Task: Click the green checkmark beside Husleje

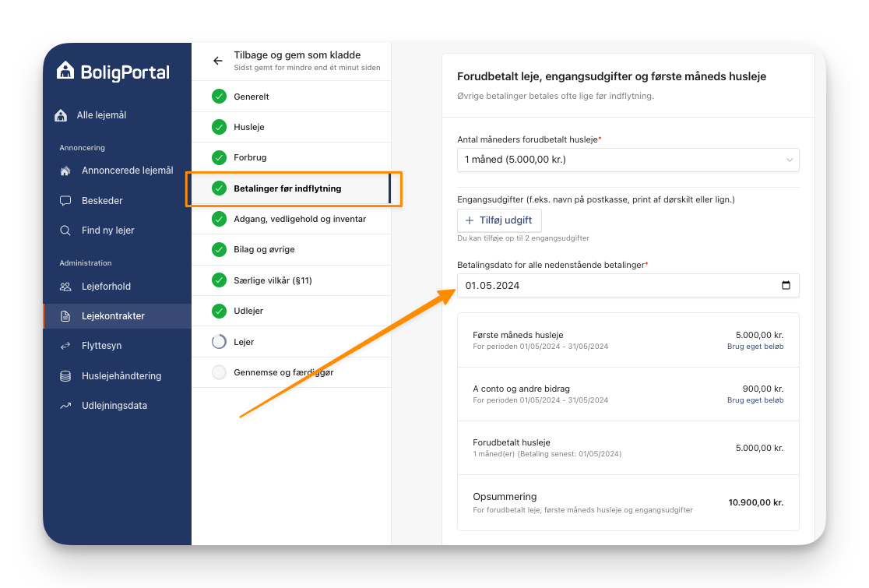Action: coord(220,127)
